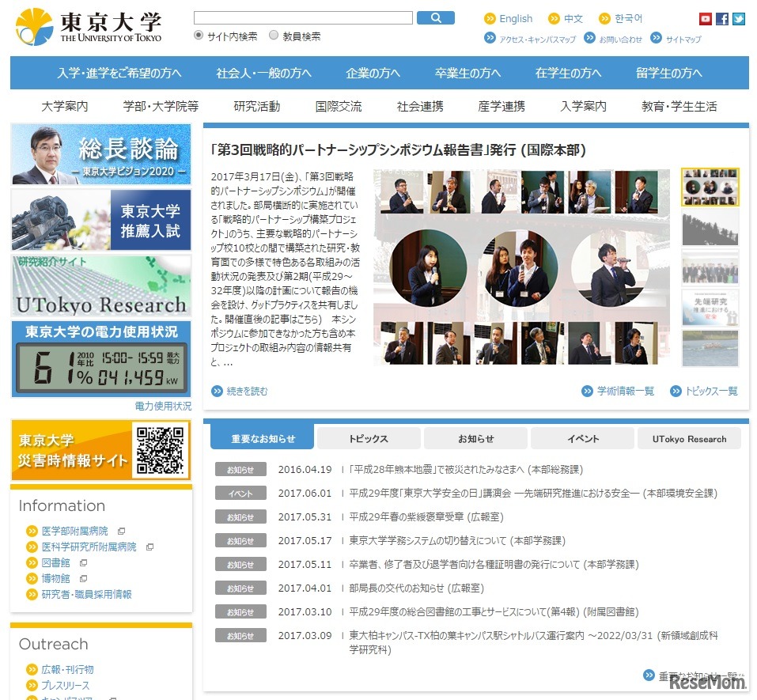Open トピックス一覧 link
Image resolution: width=757 pixels, height=700 pixels.
(x=712, y=391)
